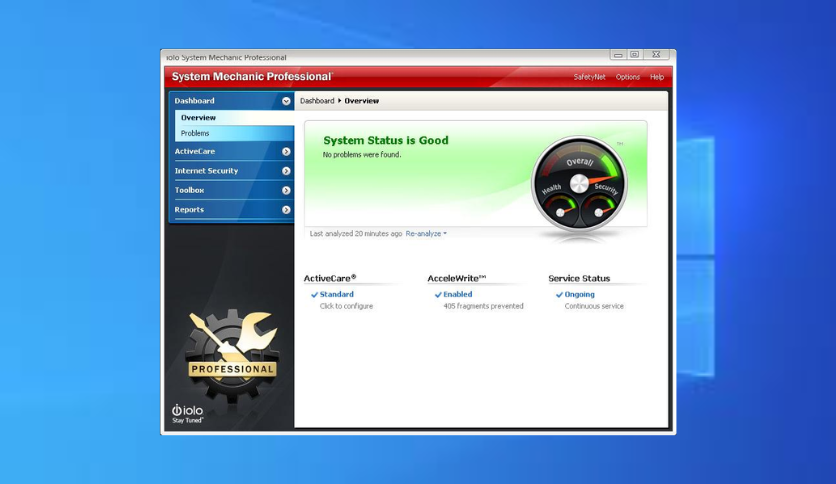
Task: Click 'System Status is Good' heading
Action: [x=385, y=140]
